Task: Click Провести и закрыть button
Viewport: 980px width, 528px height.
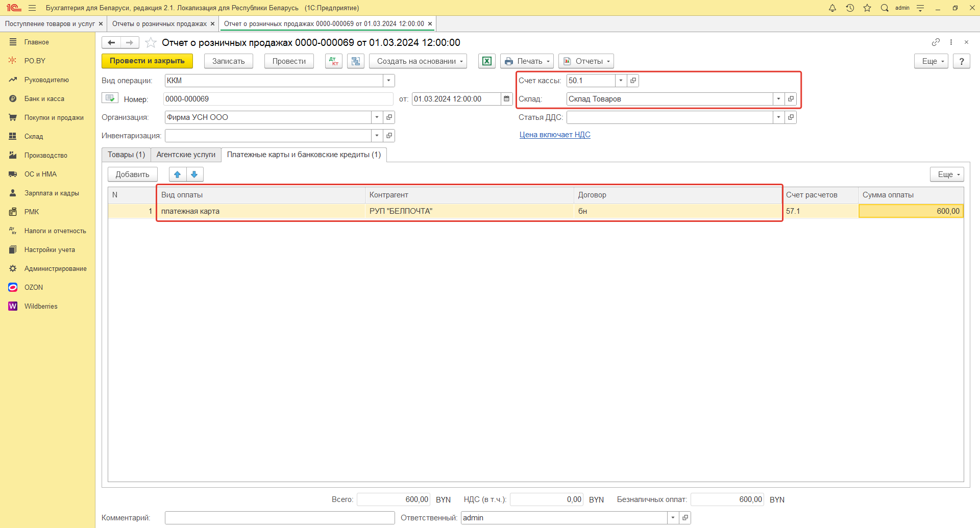Action: [147, 61]
